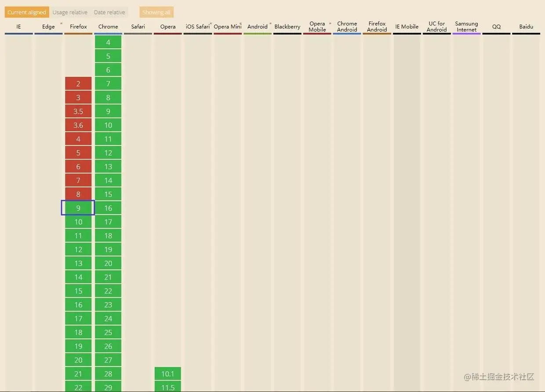This screenshot has width=545, height=392.
Task: Select Chrome version 13 cell
Action: 108,167
